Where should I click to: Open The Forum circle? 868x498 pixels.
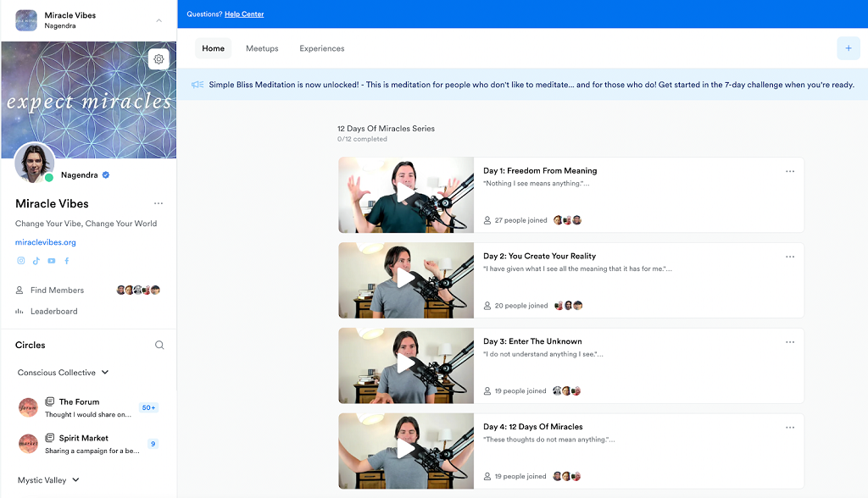[x=79, y=402]
